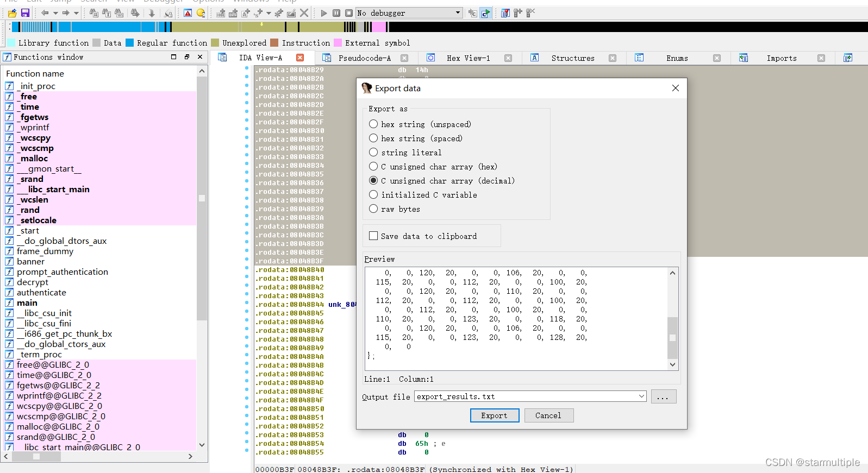The height and width of the screenshot is (473, 868).
Task: Click the IDA View-A tab icon
Action: click(x=222, y=58)
